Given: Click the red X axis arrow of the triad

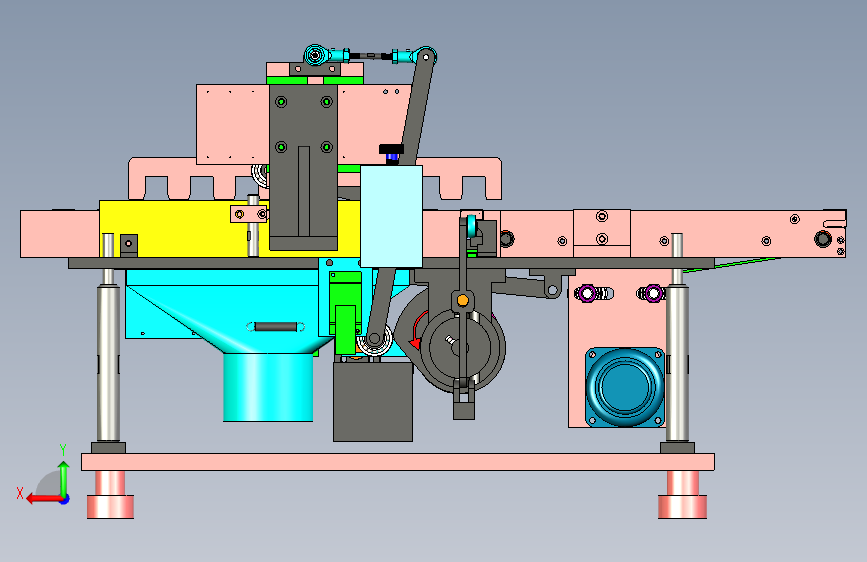Looking at the screenshot, I should [43, 499].
